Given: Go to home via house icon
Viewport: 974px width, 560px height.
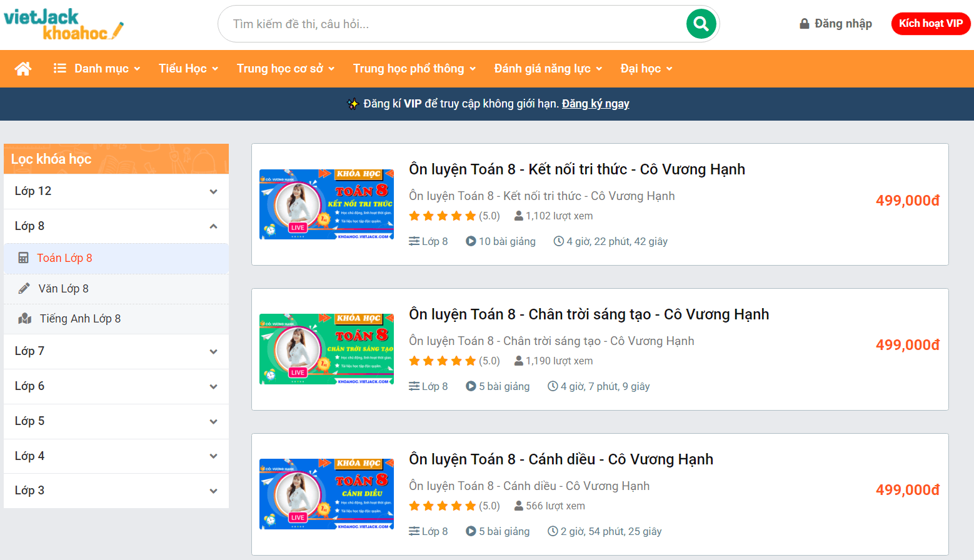Looking at the screenshot, I should pyautogui.click(x=23, y=68).
